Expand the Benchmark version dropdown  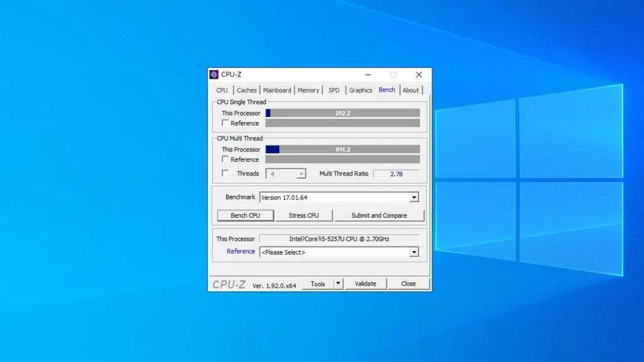pos(414,198)
